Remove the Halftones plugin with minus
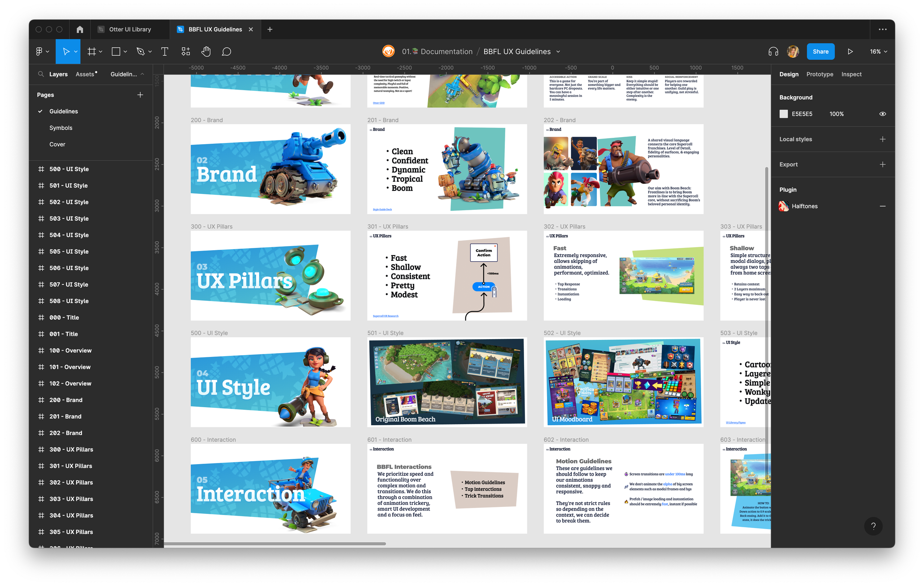This screenshot has width=924, height=586. pyautogui.click(x=883, y=206)
